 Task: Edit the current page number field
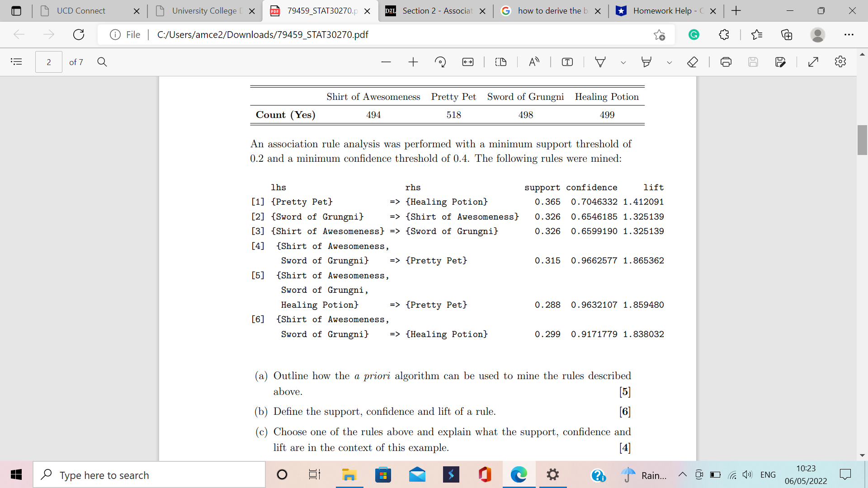click(48, 62)
